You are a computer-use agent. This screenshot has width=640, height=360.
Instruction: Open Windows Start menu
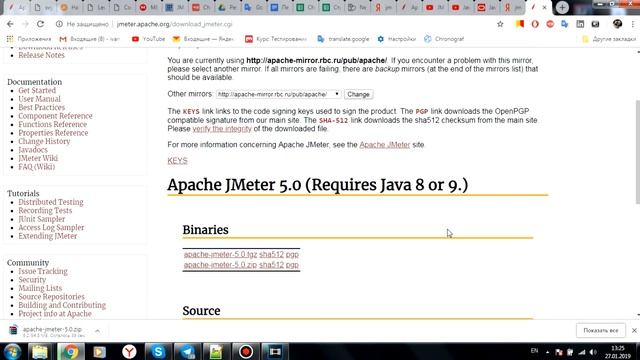(12, 352)
